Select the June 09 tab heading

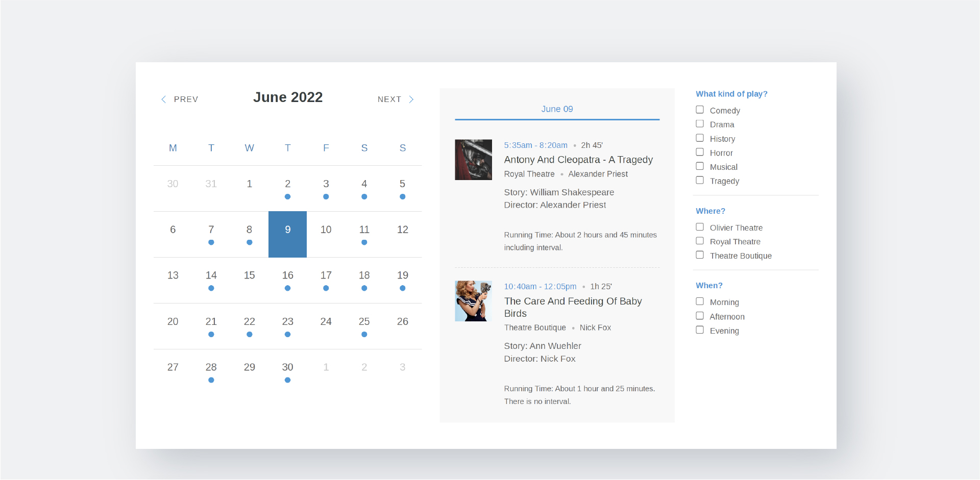(x=557, y=109)
